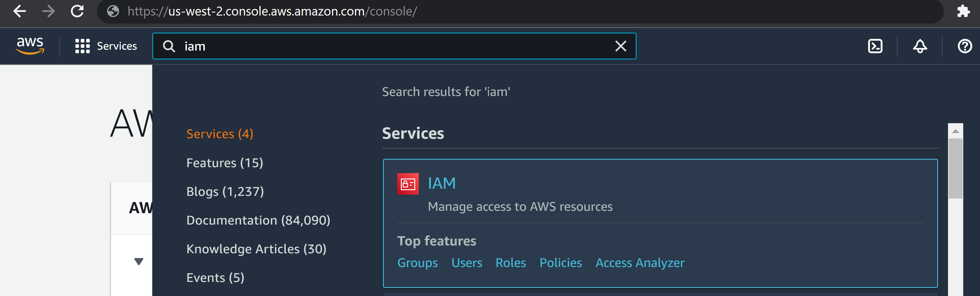The image size is (980, 296).
Task: Expand the collapsed triangle in the background panel
Action: tap(139, 261)
